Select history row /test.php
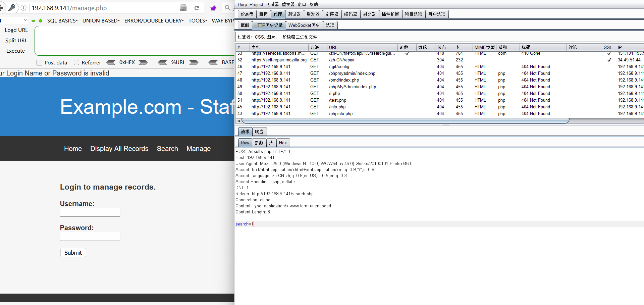The height and width of the screenshot is (305, 644). pyautogui.click(x=439, y=100)
